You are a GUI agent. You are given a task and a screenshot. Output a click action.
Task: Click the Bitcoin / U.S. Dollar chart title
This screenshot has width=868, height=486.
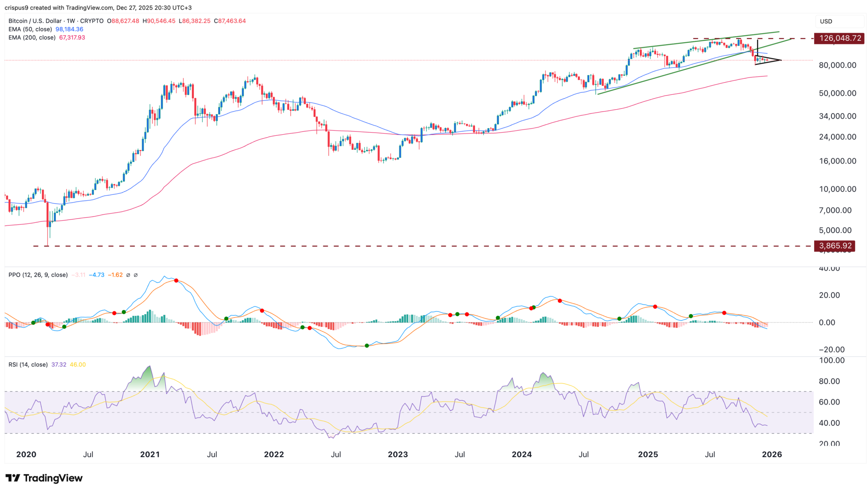(56, 21)
